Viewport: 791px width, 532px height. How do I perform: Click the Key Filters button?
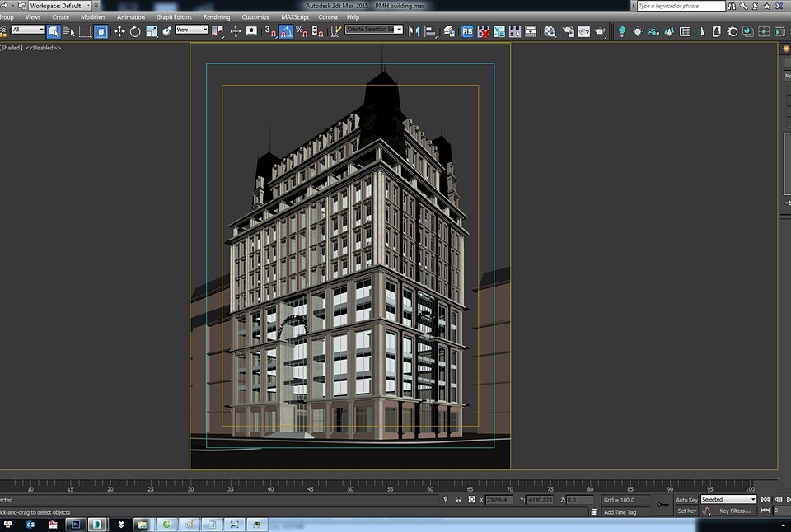coord(734,511)
